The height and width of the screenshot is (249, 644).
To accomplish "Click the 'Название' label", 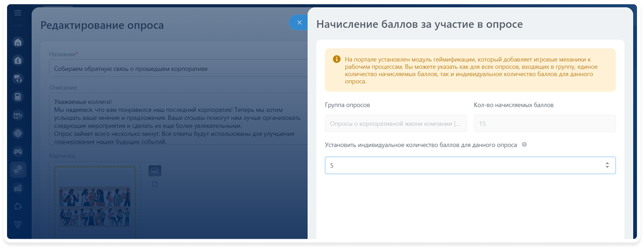I will [x=63, y=54].
